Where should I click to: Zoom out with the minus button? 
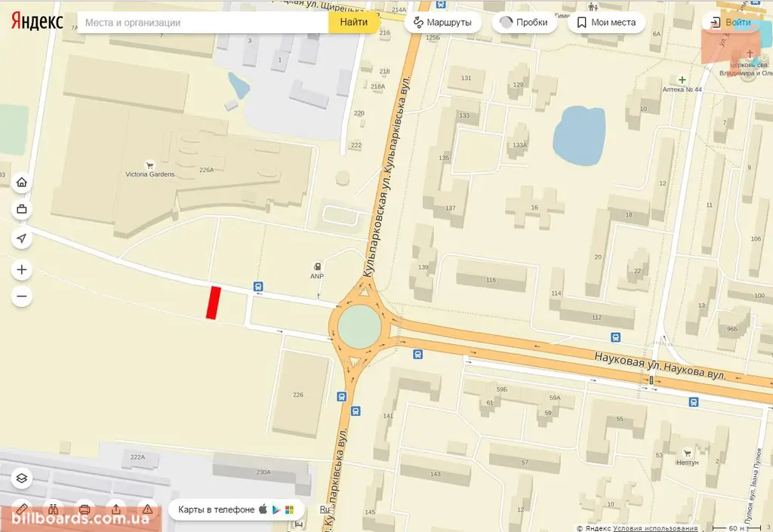(22, 296)
